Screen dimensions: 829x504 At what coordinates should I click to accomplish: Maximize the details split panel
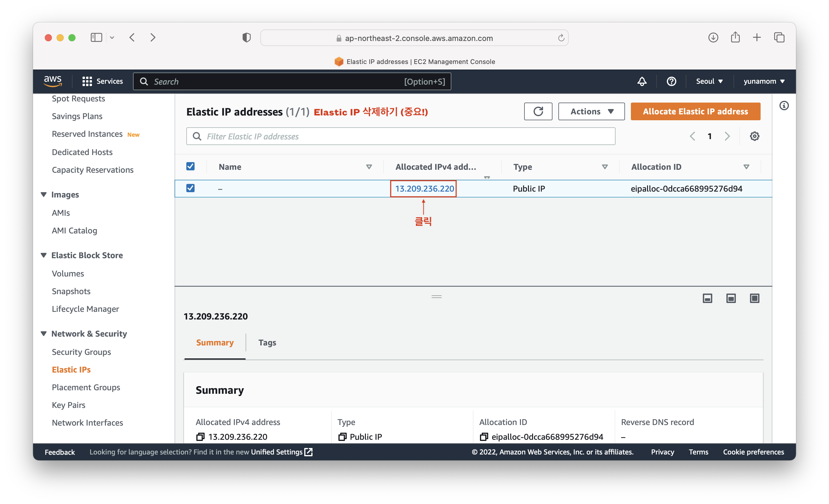click(754, 298)
